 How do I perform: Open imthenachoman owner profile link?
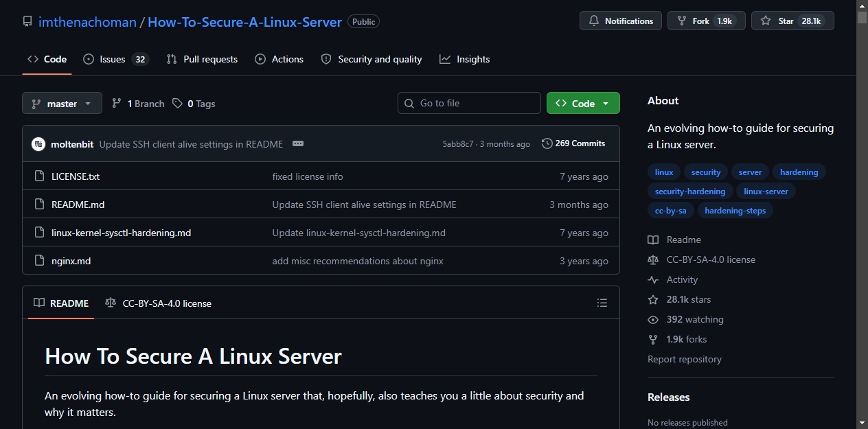(x=87, y=21)
